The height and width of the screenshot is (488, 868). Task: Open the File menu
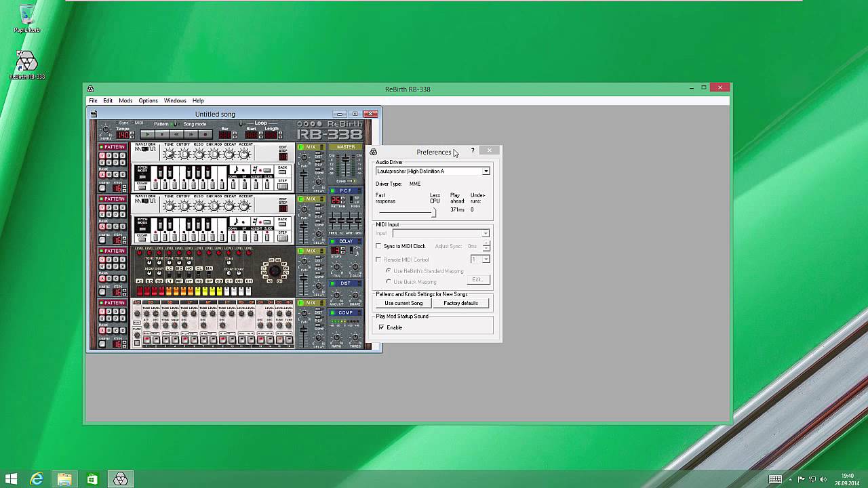pos(93,100)
